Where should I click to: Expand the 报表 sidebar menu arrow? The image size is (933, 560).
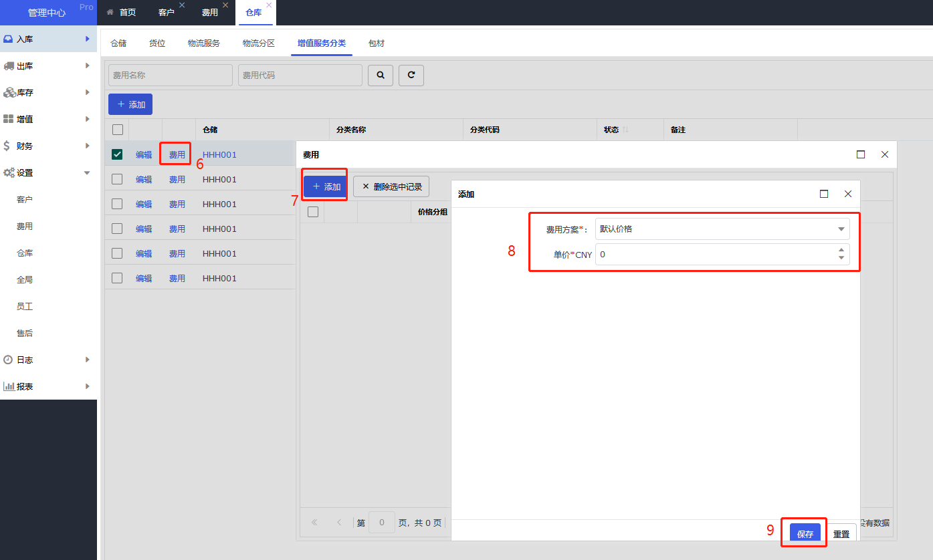88,386
